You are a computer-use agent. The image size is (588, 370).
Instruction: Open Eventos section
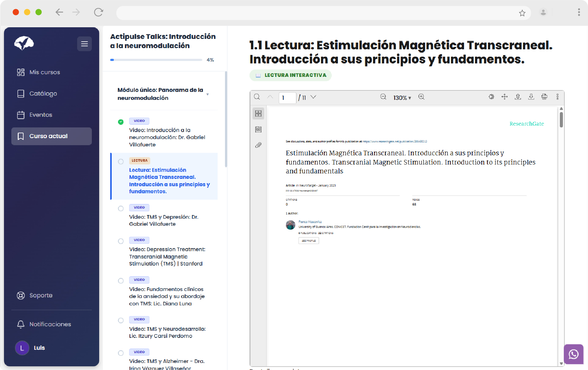point(51,115)
